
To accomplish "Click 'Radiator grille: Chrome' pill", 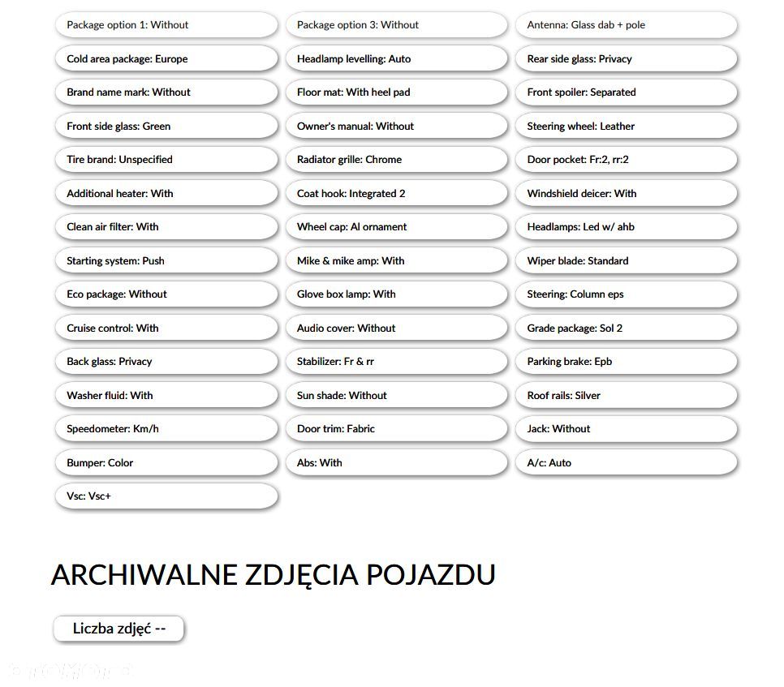I will coord(397,160).
